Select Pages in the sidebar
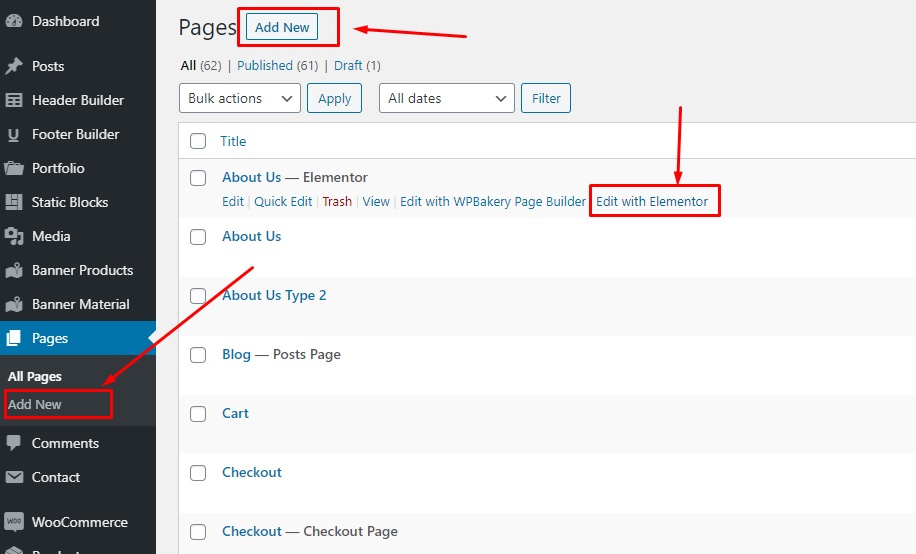The height and width of the screenshot is (554, 916). click(50, 338)
